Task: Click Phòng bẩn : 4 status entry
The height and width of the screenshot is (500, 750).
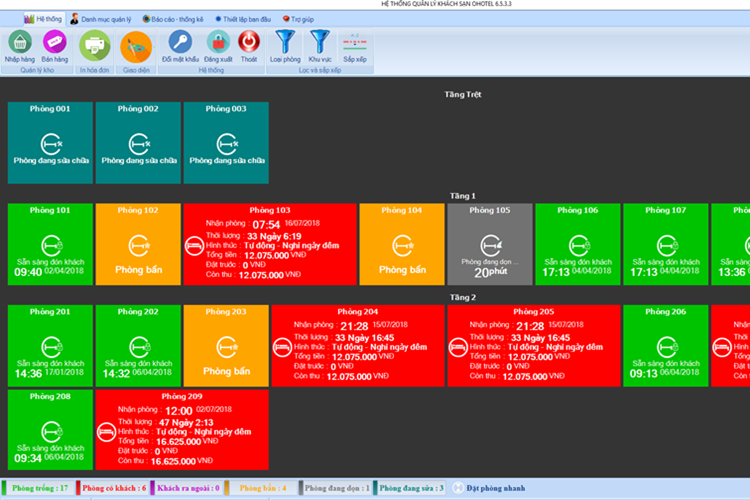Action: 261,488
